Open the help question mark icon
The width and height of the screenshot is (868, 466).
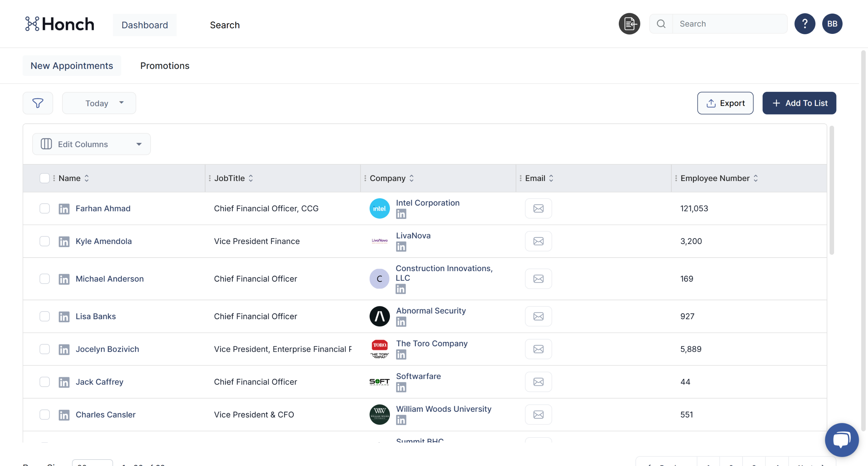point(805,24)
